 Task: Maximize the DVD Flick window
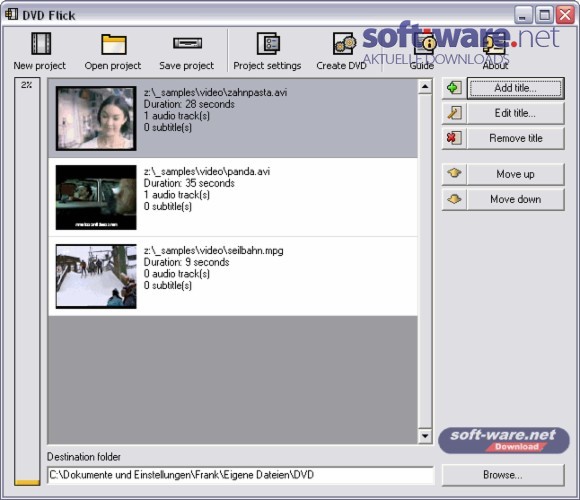point(544,15)
